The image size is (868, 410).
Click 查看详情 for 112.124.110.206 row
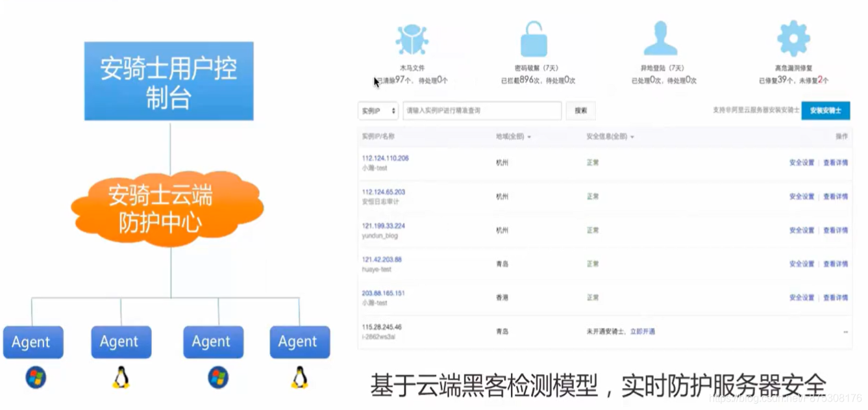836,163
